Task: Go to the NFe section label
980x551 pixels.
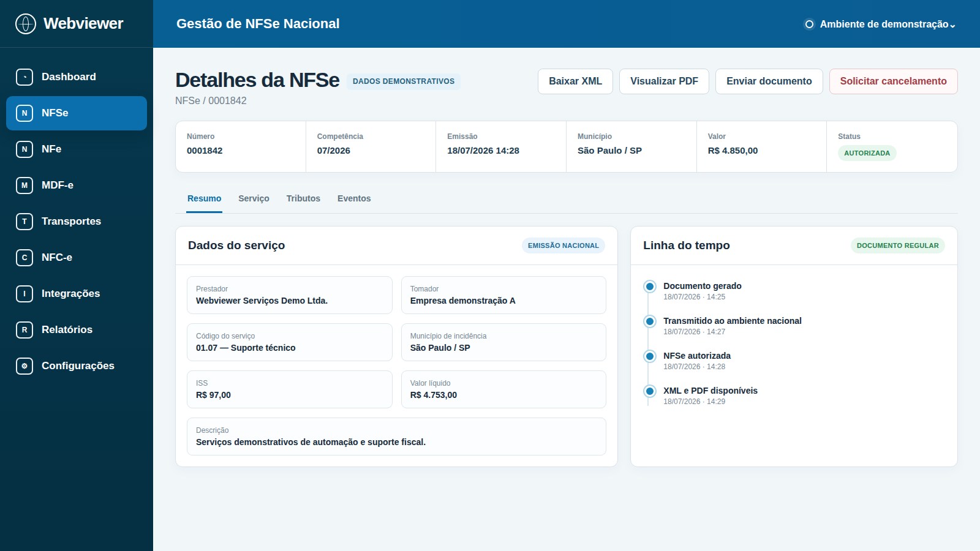Action: click(x=51, y=149)
